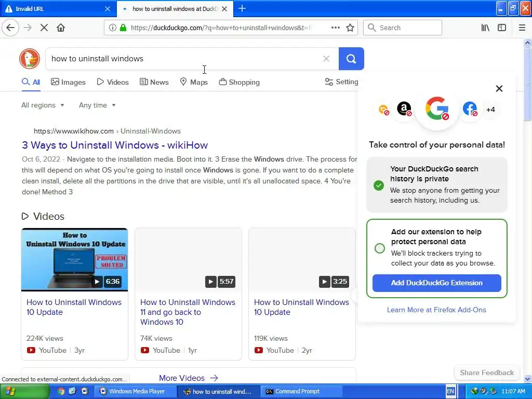Switch to Windows Media Player taskbar button
This screenshot has width=532, height=399.
tap(135, 392)
